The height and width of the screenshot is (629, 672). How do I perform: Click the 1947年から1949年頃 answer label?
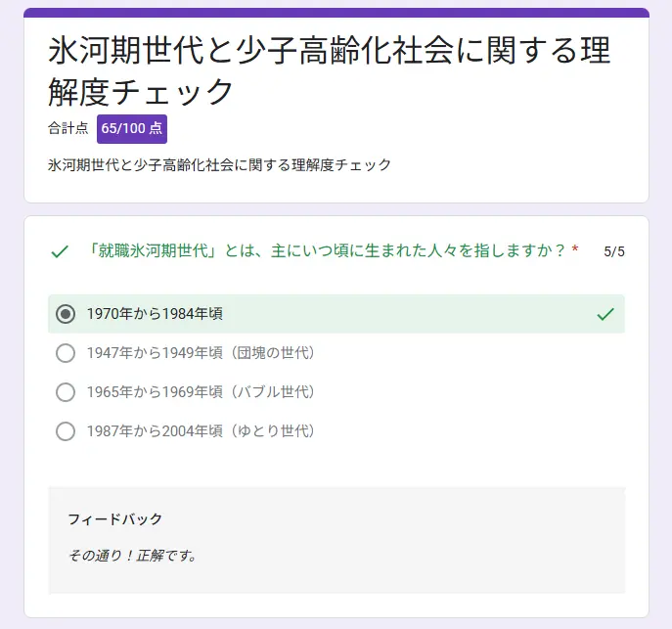pyautogui.click(x=202, y=353)
